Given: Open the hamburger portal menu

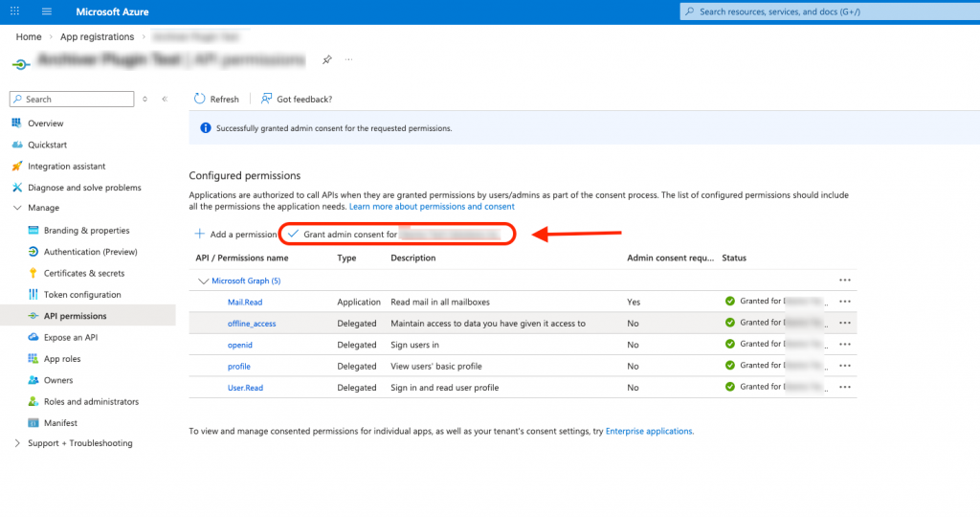Looking at the screenshot, I should (x=47, y=11).
